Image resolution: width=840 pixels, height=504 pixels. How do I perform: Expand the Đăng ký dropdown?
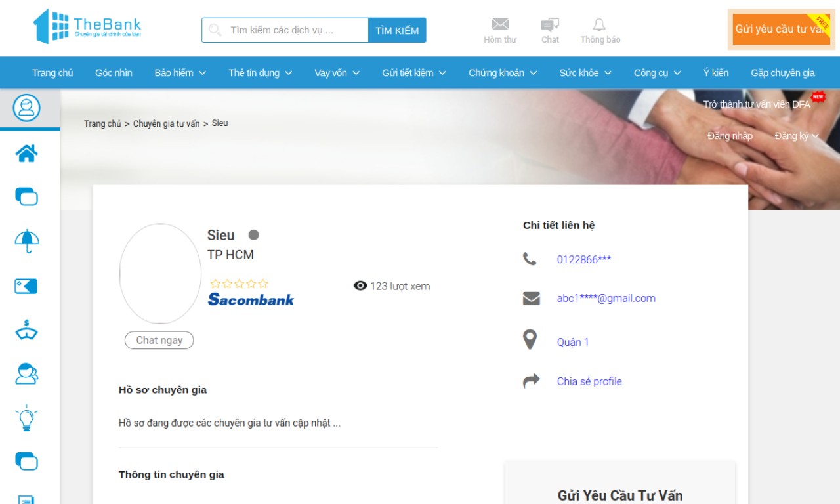[x=797, y=136]
